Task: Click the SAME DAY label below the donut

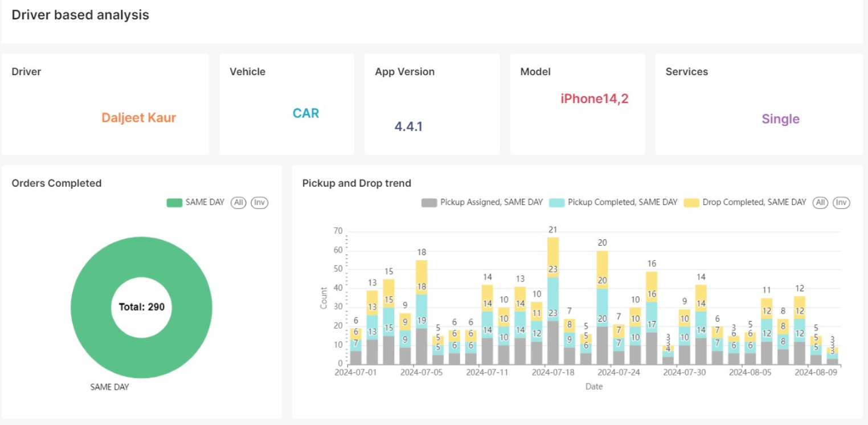Action: (x=109, y=387)
